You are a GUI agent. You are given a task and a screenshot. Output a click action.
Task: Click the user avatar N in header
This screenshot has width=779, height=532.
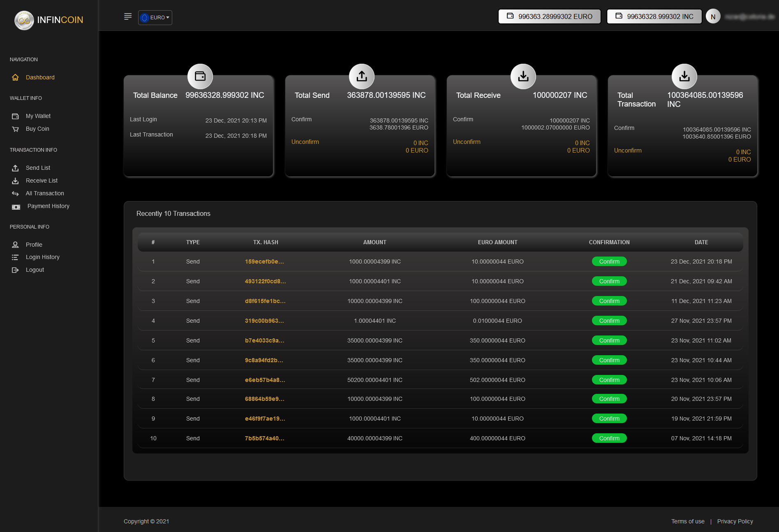click(713, 17)
